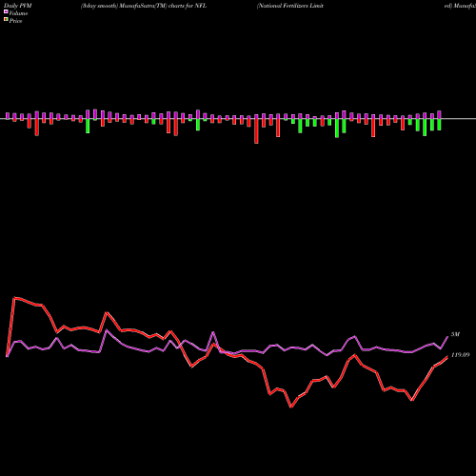This screenshot has width=476, height=476.
Task: Click the Price legend green-red swatch
Action: (6, 20)
